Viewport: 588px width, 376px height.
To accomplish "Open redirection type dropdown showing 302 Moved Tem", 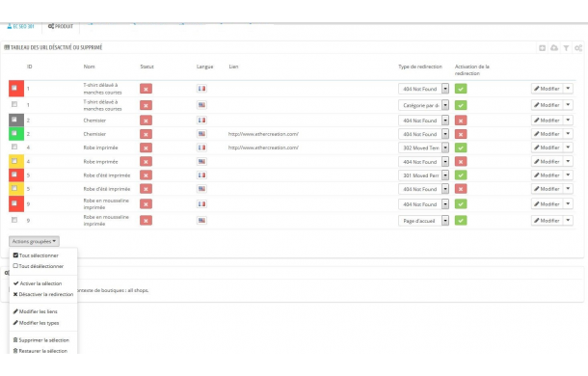I will pos(423,148).
